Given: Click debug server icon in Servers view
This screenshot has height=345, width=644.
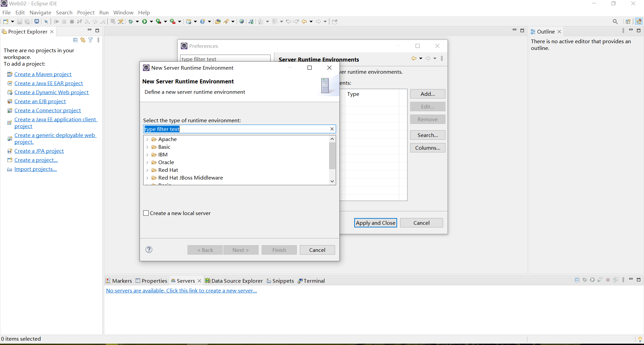Looking at the screenshot, I should pyautogui.click(x=585, y=280).
